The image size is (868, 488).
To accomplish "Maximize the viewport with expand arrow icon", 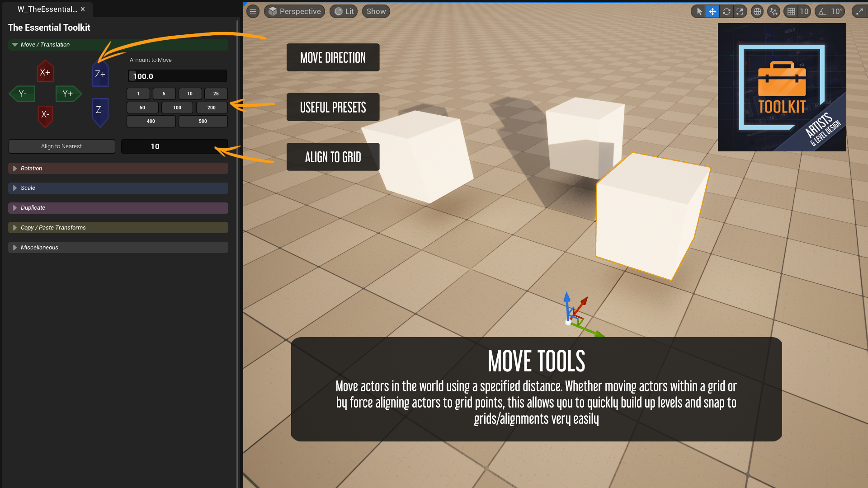I will point(859,11).
